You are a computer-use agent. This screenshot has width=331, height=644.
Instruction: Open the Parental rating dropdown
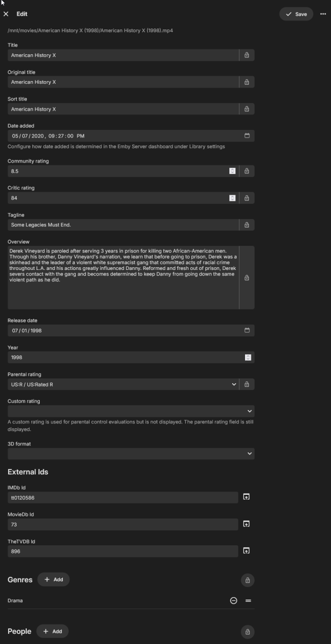click(234, 384)
